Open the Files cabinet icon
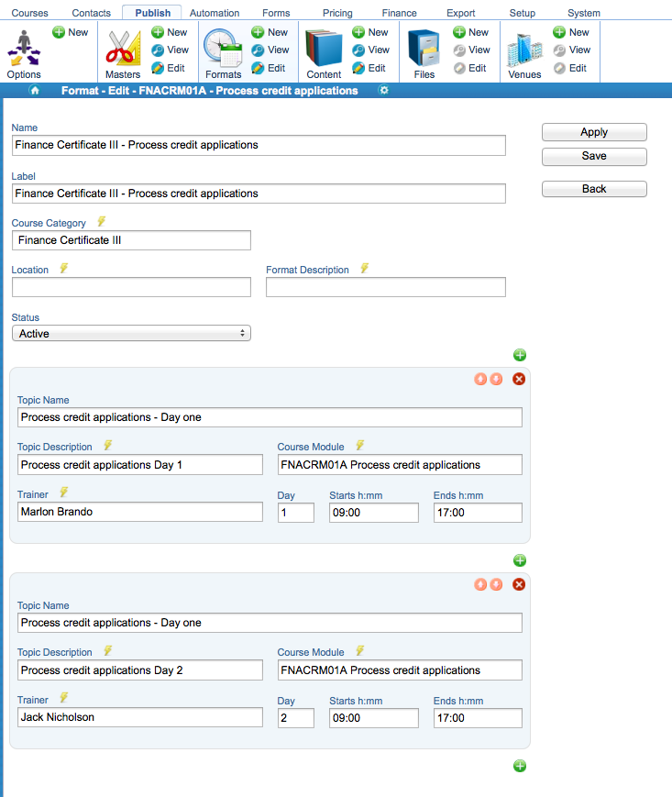The height and width of the screenshot is (797, 672). click(x=424, y=49)
